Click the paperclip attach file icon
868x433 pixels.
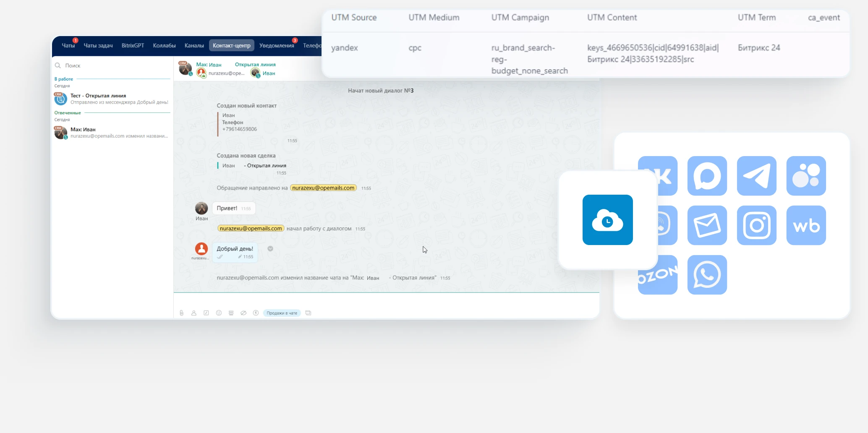pos(181,313)
